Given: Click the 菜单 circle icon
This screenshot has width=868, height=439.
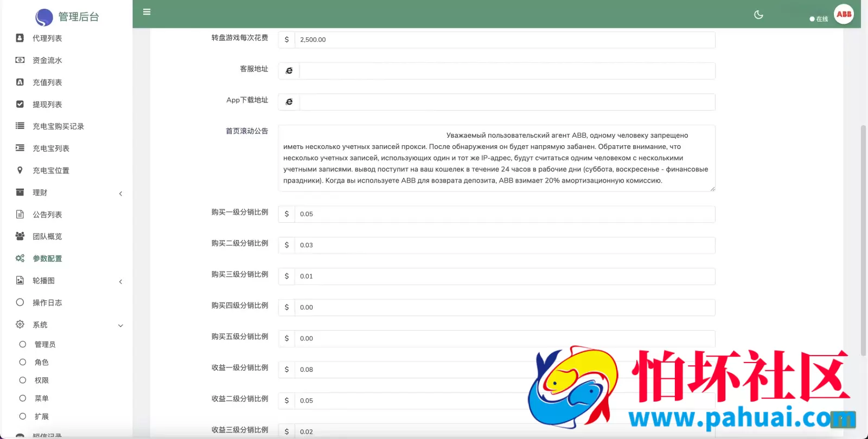Looking at the screenshot, I should (23, 398).
